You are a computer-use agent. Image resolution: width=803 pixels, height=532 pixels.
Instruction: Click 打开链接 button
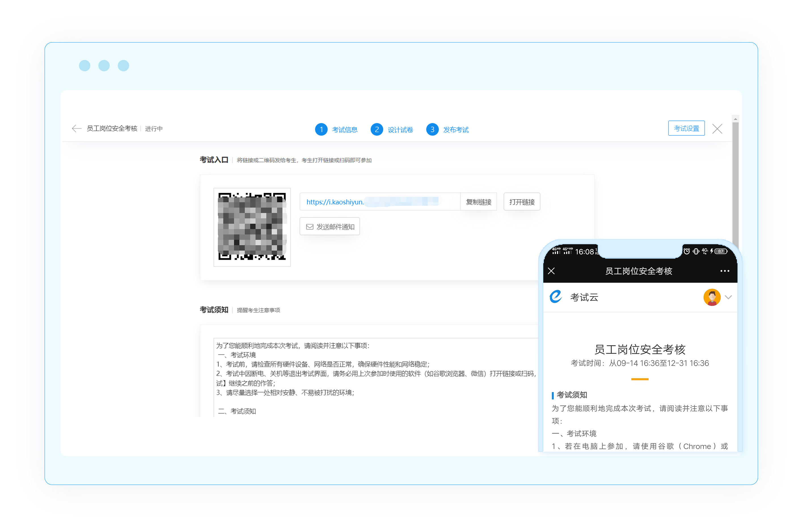coord(521,202)
